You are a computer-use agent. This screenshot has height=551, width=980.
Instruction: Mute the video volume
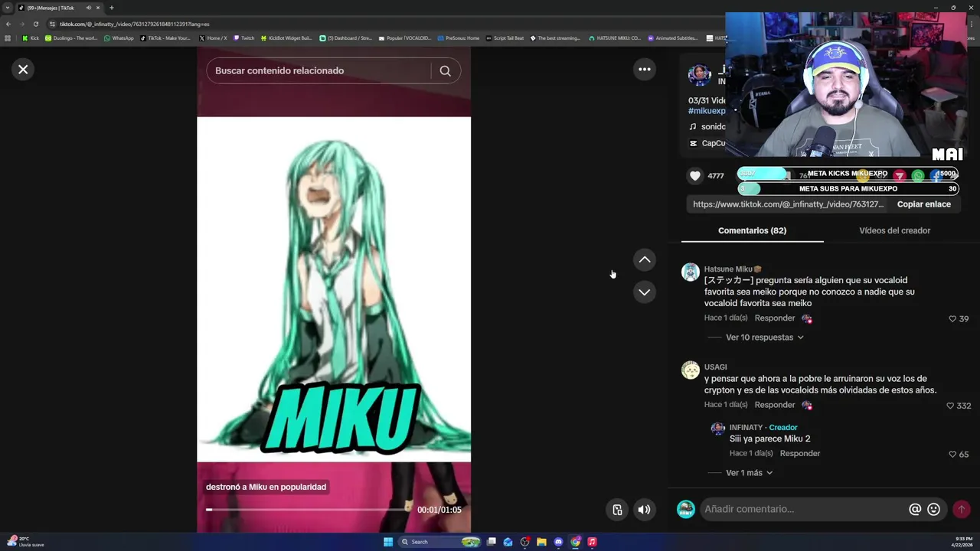(x=645, y=510)
